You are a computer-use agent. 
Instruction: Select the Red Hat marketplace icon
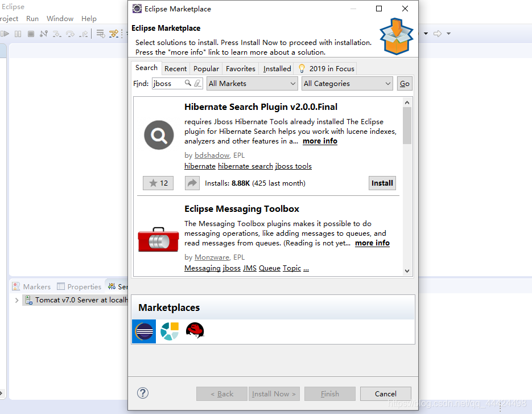195,330
